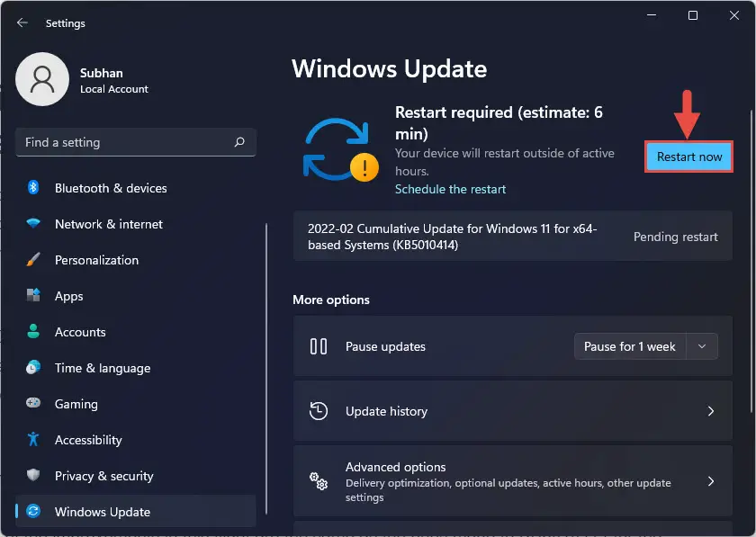This screenshot has height=537, width=756.
Task: Click the Personalization paintbrush icon
Action: pos(33,260)
